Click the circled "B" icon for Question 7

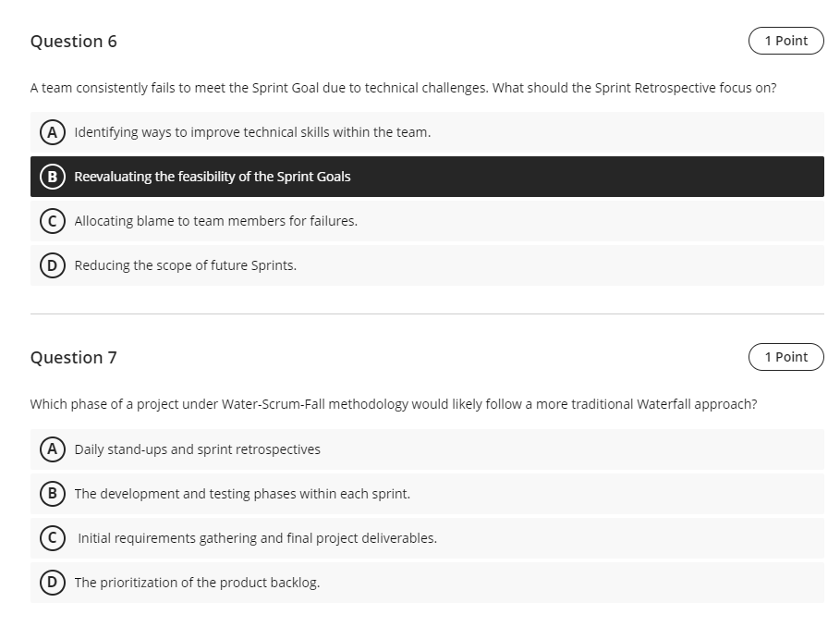click(52, 493)
